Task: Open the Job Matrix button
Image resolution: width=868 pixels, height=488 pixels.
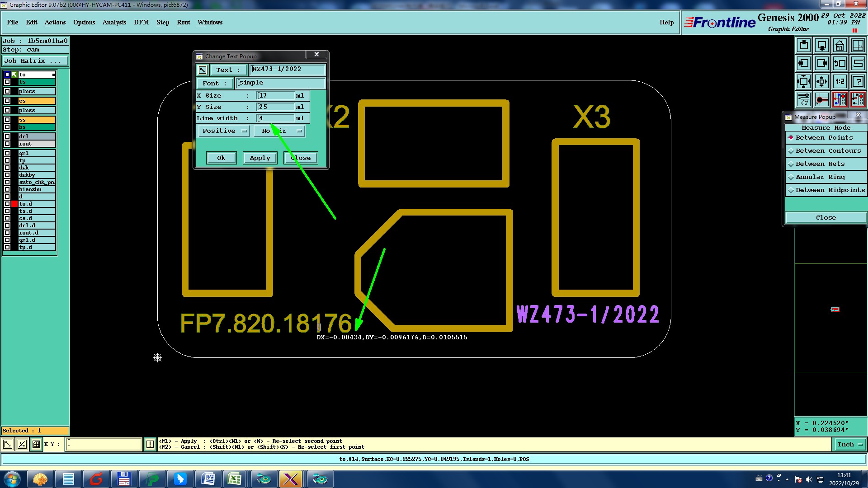Action: [x=35, y=61]
